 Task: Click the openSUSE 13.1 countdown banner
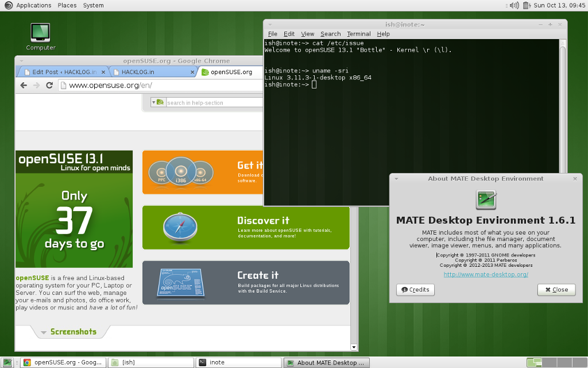click(74, 209)
